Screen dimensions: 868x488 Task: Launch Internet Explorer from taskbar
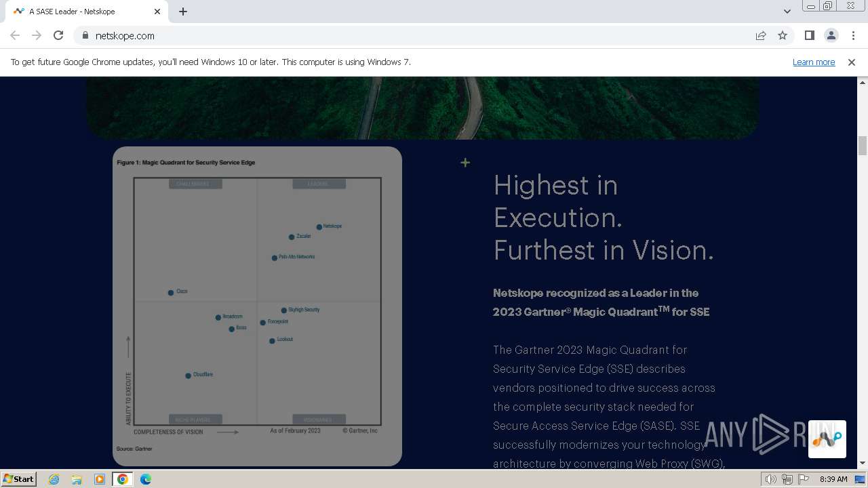point(54,479)
